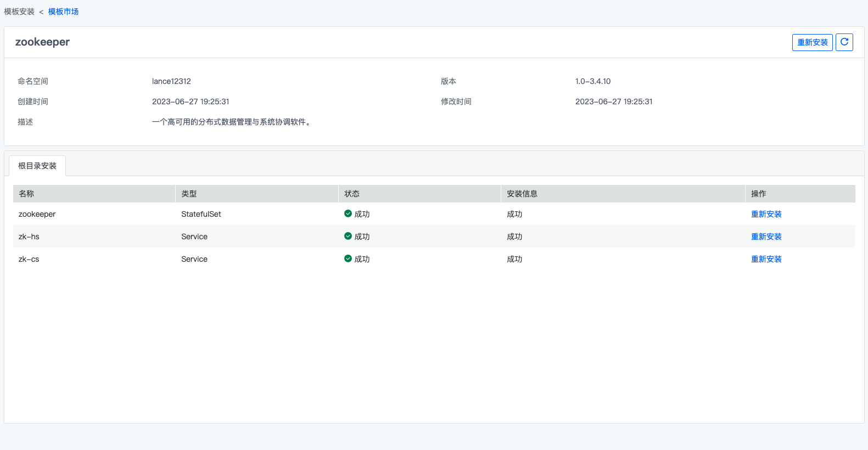868x450 pixels.
Task: Click namespace value lance12312
Action: click(171, 81)
